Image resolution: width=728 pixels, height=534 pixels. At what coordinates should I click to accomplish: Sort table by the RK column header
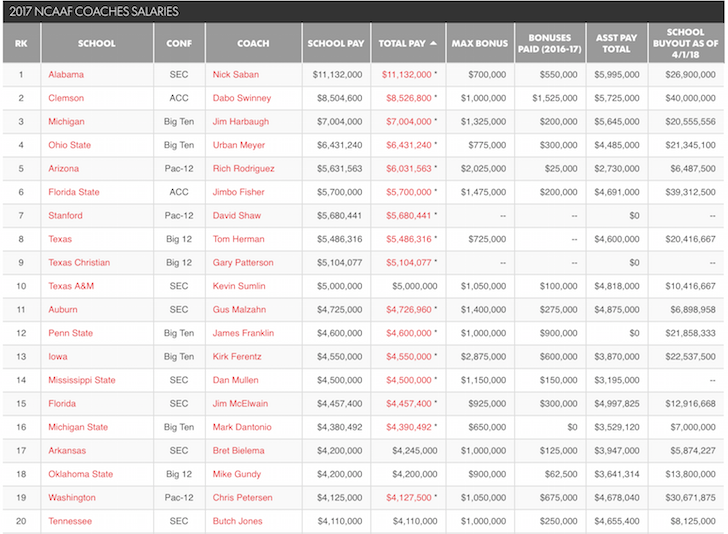[x=21, y=43]
